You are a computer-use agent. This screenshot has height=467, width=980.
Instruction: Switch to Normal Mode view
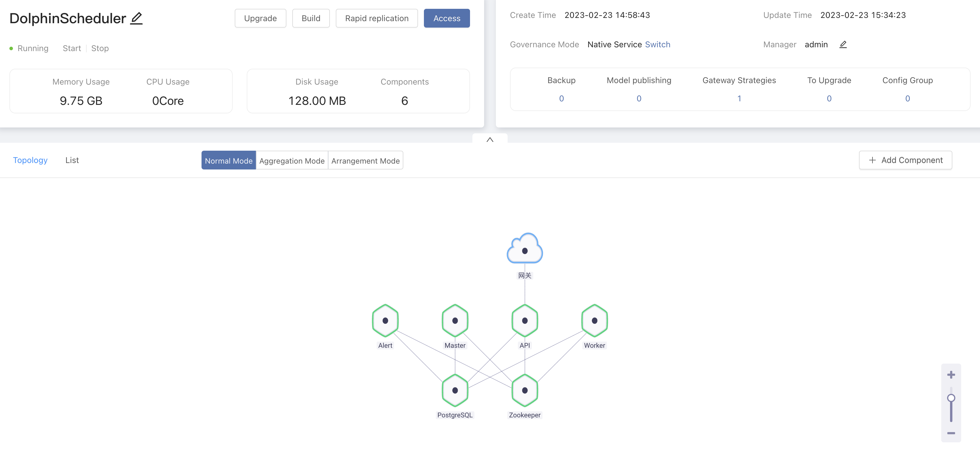point(228,160)
